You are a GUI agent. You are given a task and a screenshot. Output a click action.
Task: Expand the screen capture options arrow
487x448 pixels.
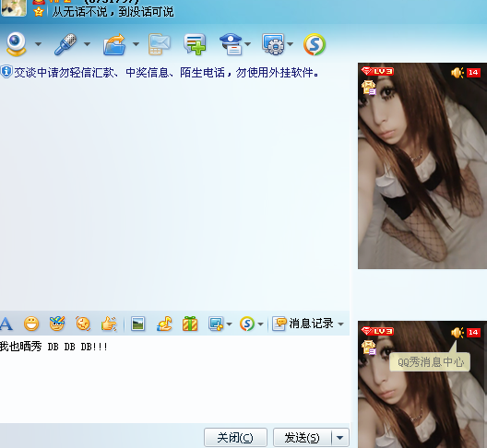coord(230,324)
